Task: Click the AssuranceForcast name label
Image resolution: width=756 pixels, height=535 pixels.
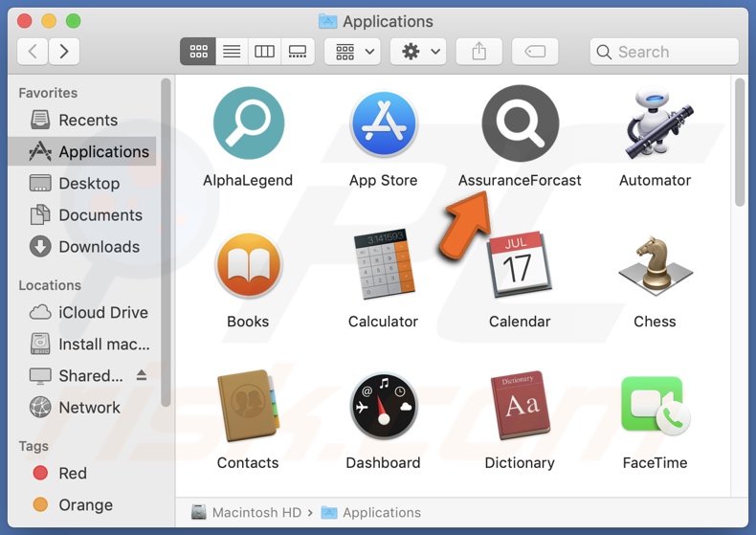Action: point(520,180)
